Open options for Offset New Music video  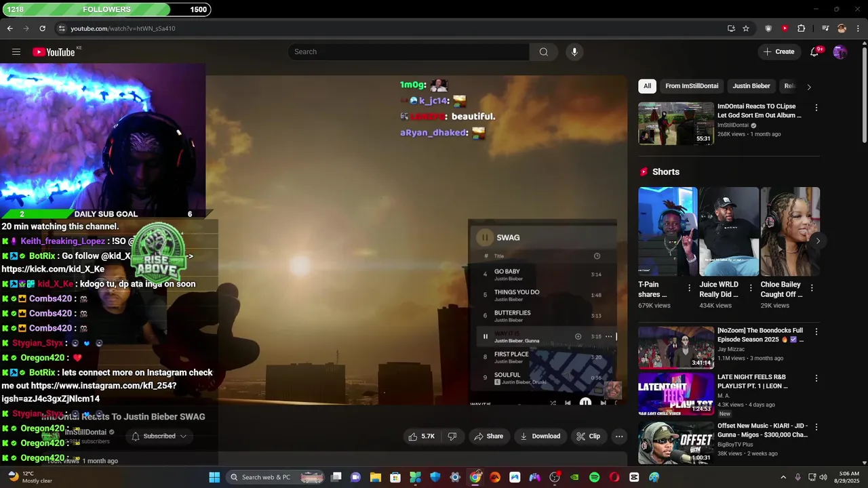click(x=816, y=427)
